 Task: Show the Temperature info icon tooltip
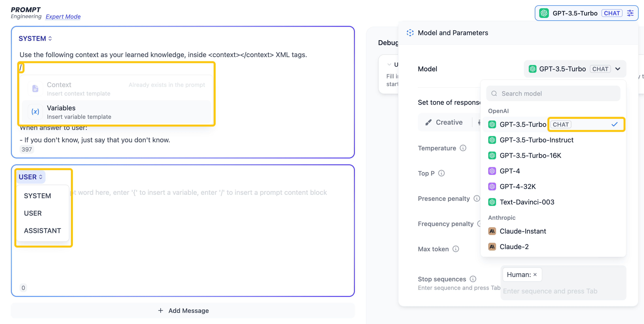point(463,148)
